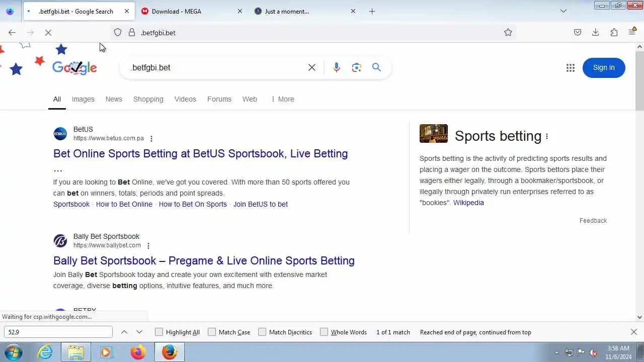Close the Just a moment tab

point(353,11)
